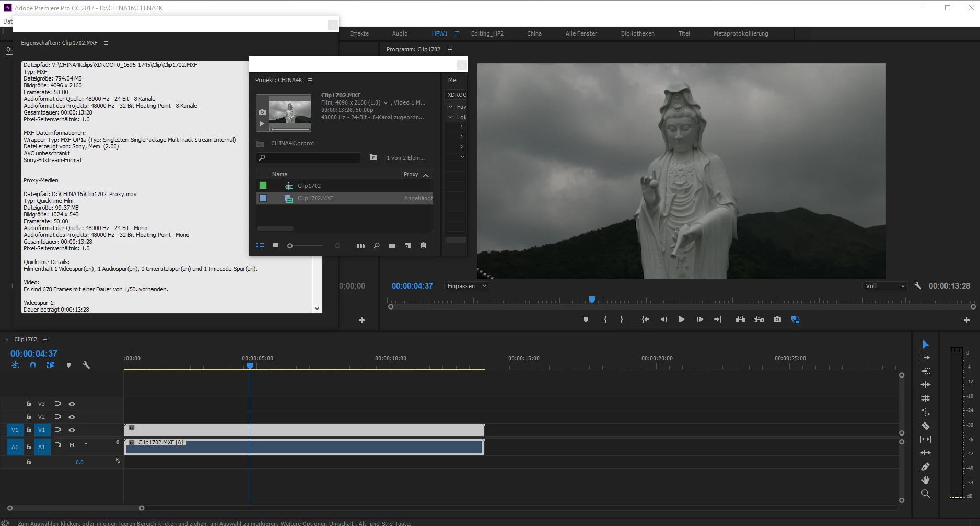The image size is (980, 526).
Task: Toggle V1 track visibility eye
Action: coord(72,430)
